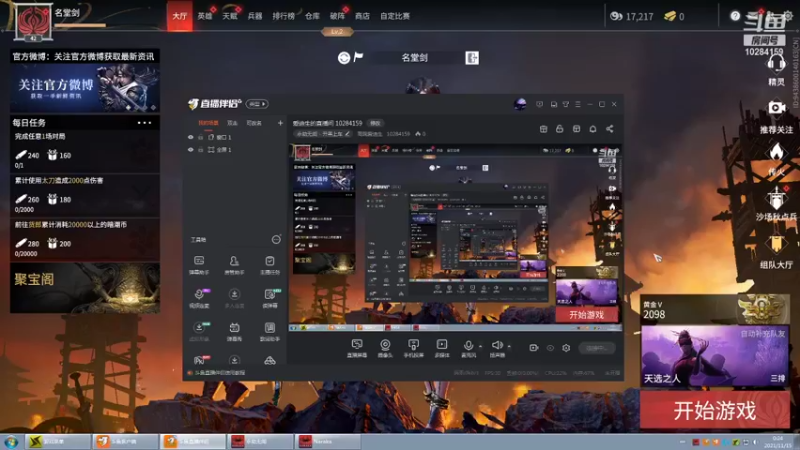800x450 pixels.
Task: Open the PK tool with red badge
Action: (199, 360)
